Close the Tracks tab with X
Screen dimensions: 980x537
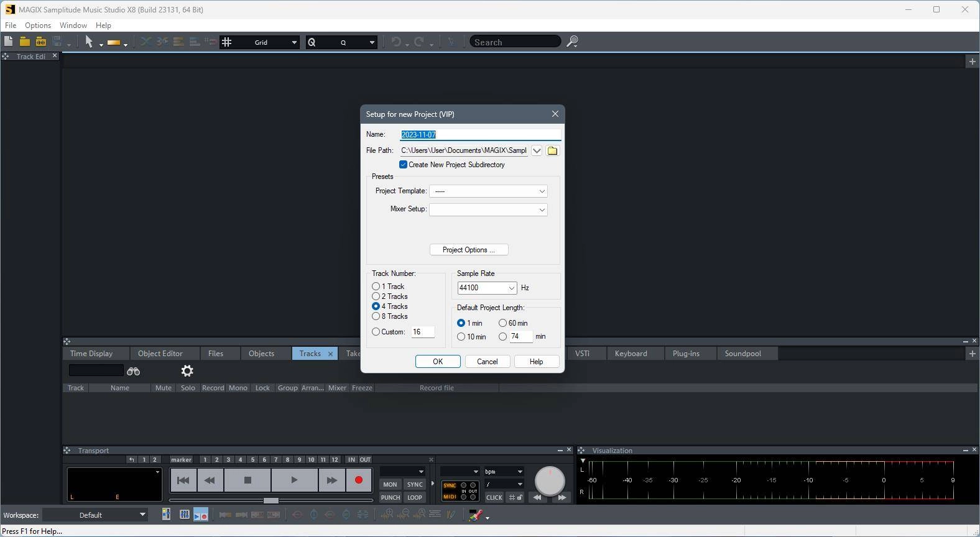330,354
